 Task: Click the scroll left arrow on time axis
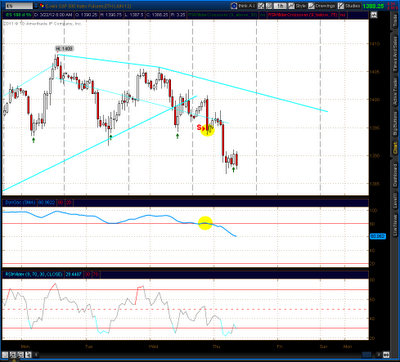(36, 354)
